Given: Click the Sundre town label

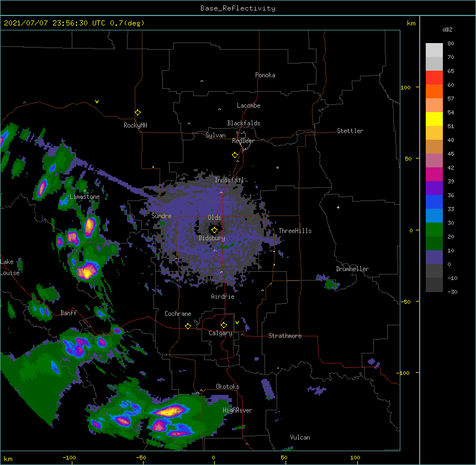Looking at the screenshot, I should point(161,216).
